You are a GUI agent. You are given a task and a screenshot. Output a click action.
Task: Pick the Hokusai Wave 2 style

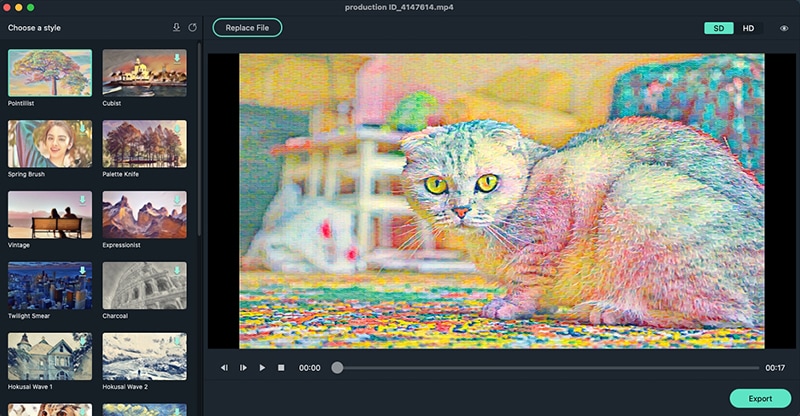pyautogui.click(x=144, y=357)
